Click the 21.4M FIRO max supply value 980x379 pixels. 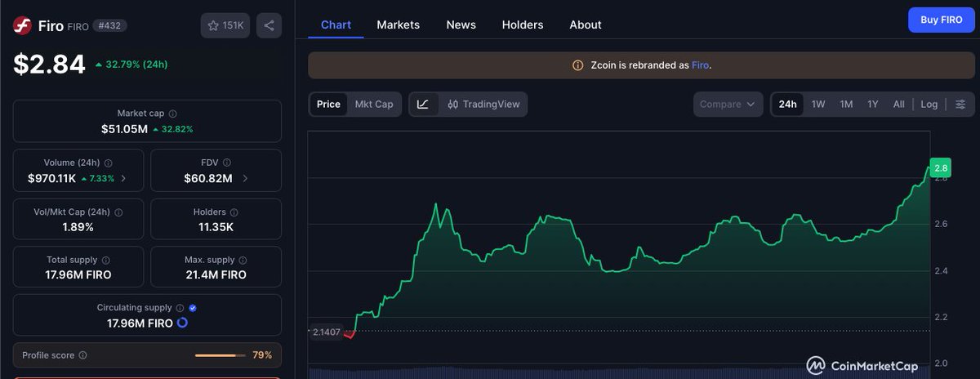[x=216, y=274]
